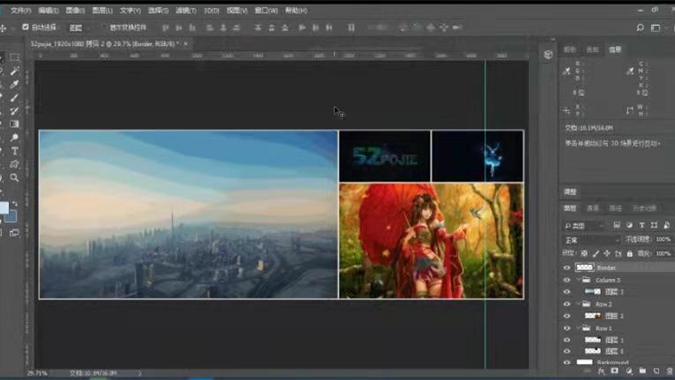Open the search icon in options bar
Viewport: 675px width, 380px height.
click(x=640, y=28)
